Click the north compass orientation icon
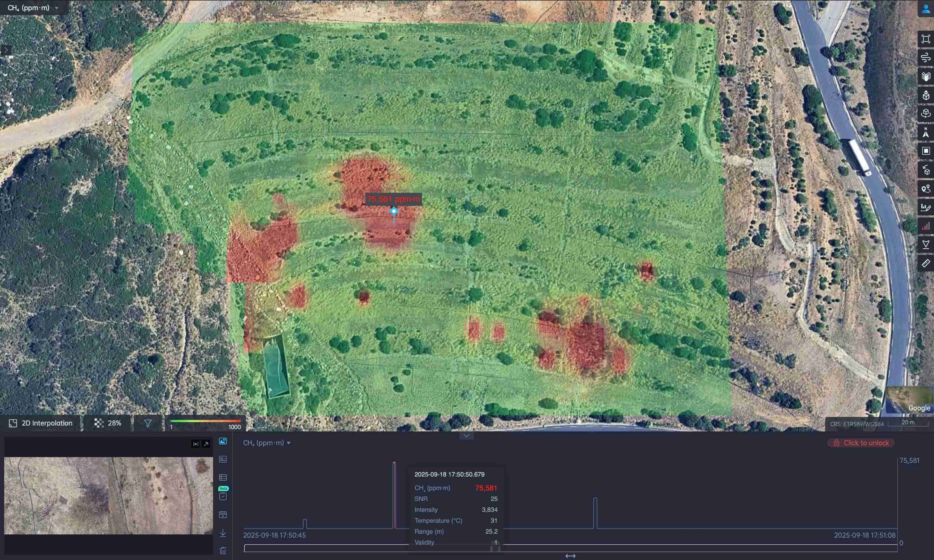 [x=925, y=132]
